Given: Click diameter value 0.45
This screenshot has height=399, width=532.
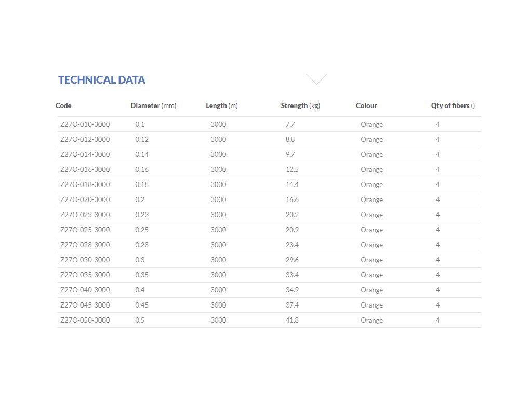Looking at the screenshot, I should click(142, 305).
